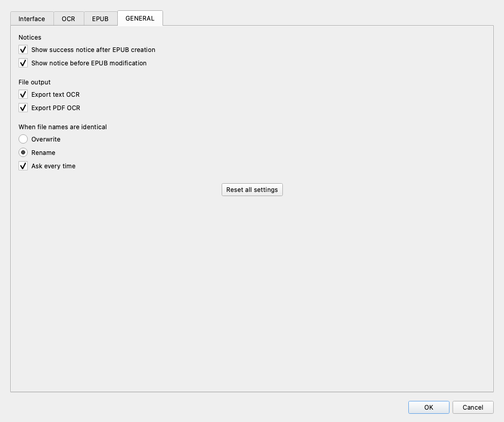Confirm with the OK button

point(429,407)
